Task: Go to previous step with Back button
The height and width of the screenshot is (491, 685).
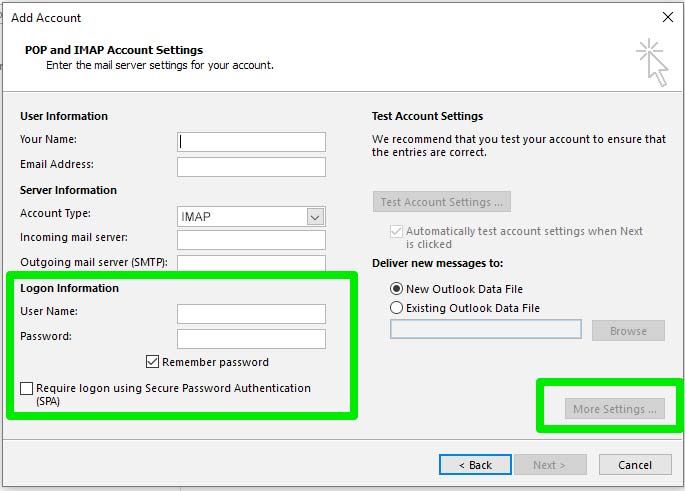Action: click(x=475, y=465)
